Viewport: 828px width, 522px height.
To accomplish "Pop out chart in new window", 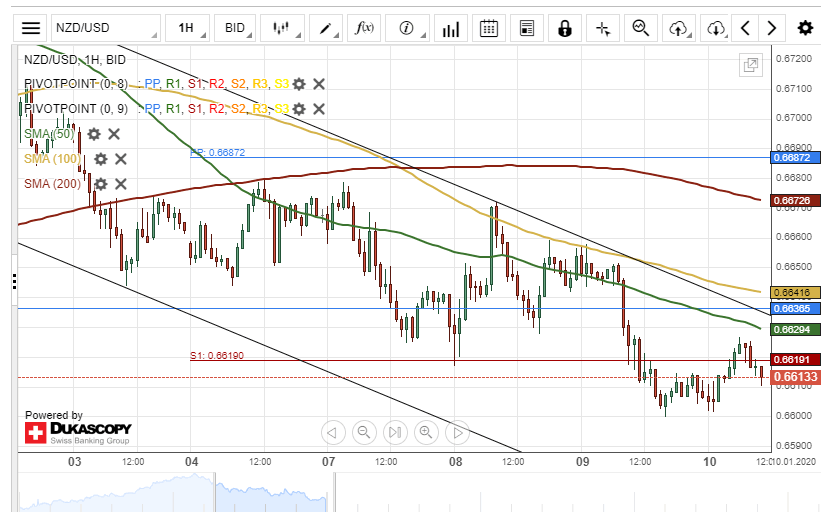I will tap(750, 65).
